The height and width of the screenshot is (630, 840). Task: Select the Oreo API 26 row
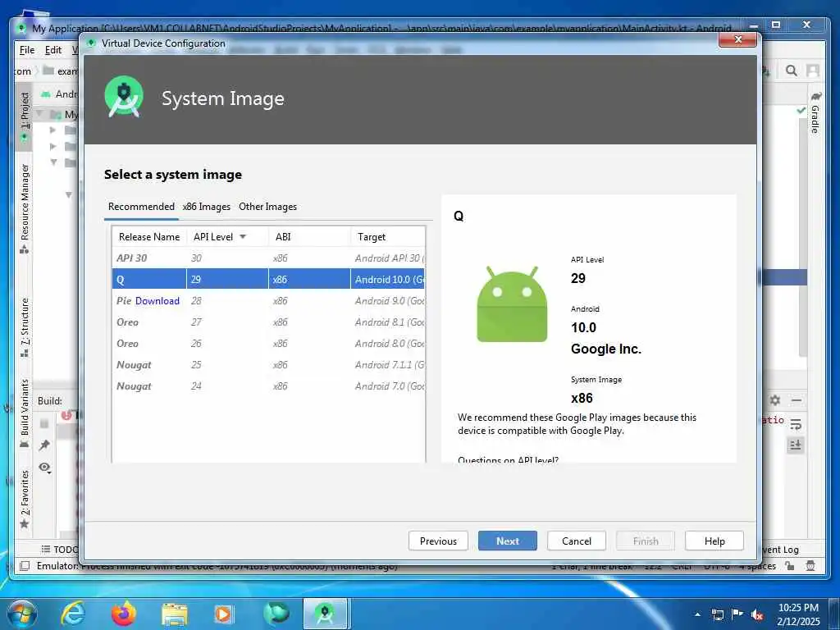pos(268,344)
